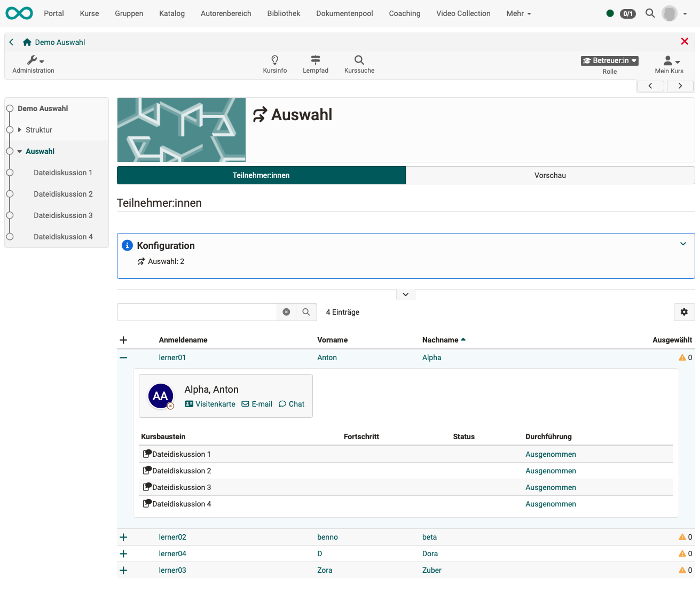Click the OpenOlat infinity logo
The width and height of the screenshot is (700, 592).
click(19, 13)
